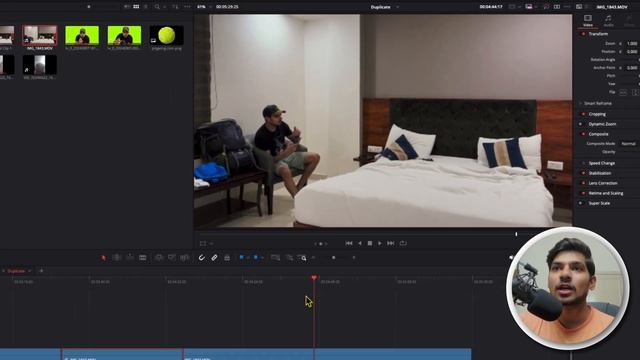Click the media pool sort icon

176,7
